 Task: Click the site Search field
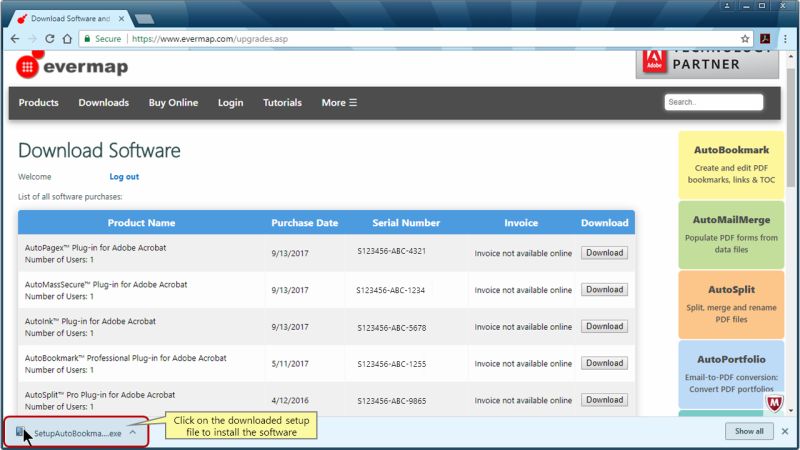click(x=714, y=102)
